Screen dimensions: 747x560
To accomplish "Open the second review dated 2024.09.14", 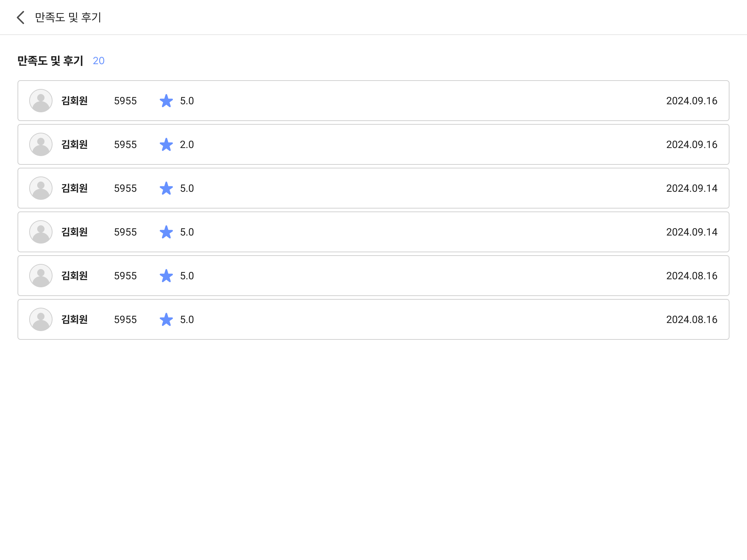I will tap(373, 232).
